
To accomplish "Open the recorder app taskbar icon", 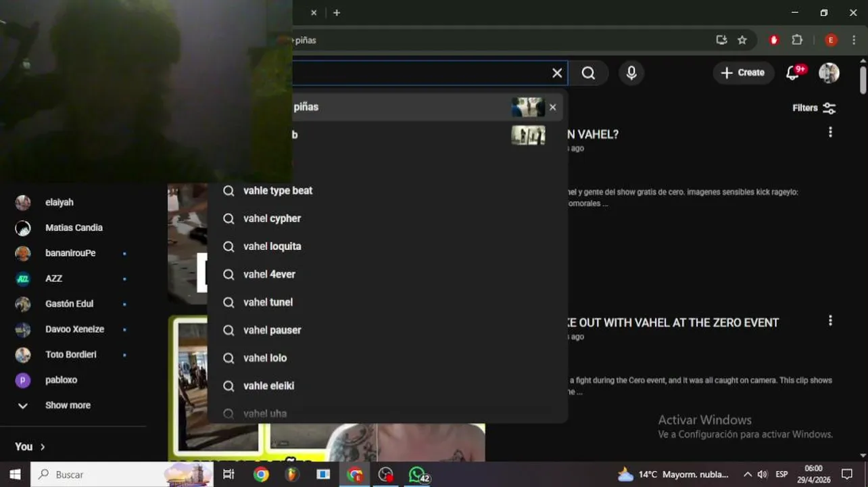I will point(386,474).
